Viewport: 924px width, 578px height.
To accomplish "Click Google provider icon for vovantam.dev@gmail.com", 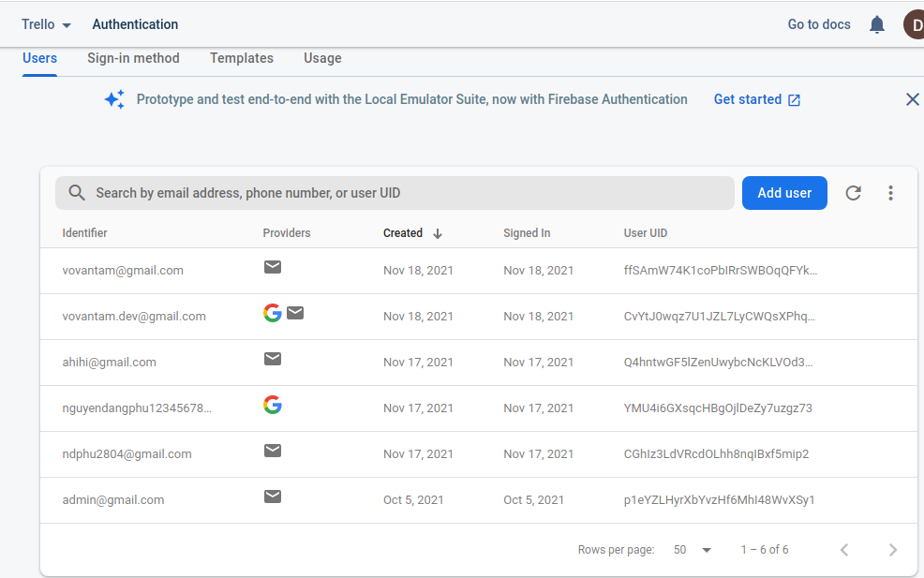I will point(273,313).
